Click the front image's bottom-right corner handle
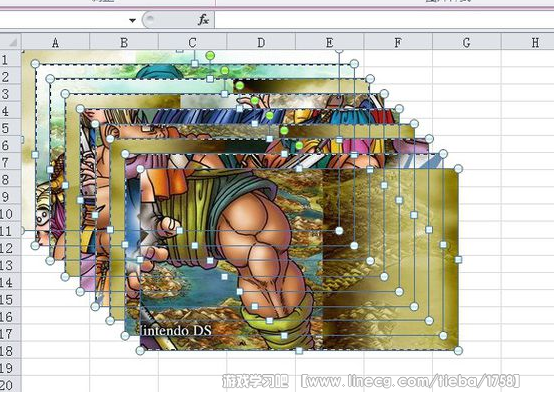The image size is (554, 398). coord(458,351)
